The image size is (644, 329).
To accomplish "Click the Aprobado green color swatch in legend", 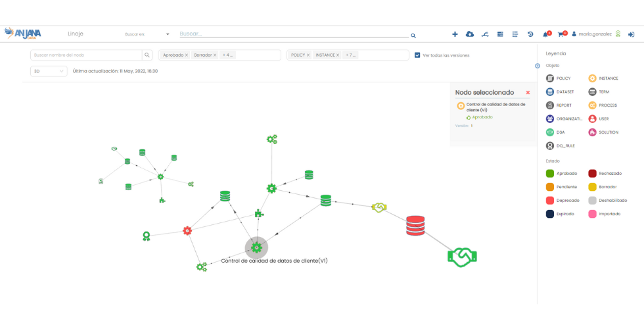I will pyautogui.click(x=550, y=174).
